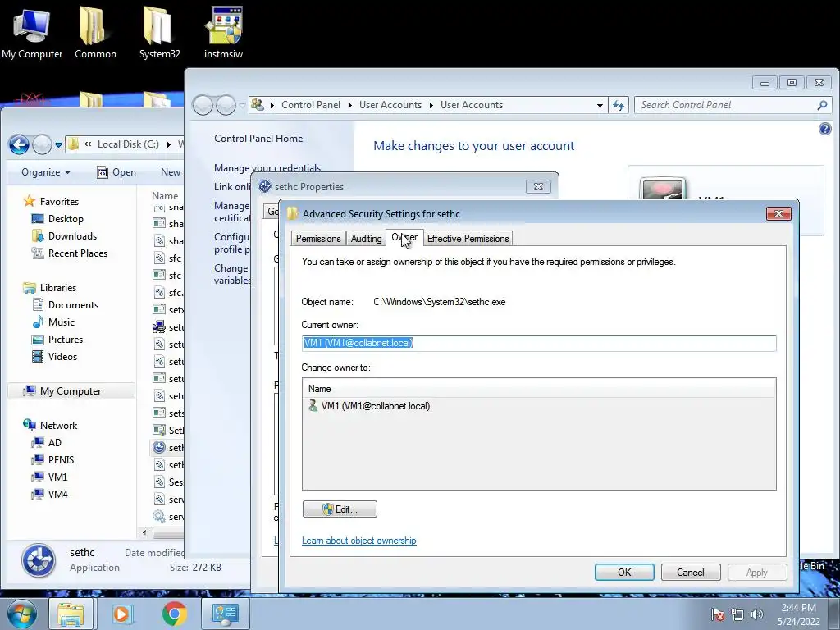The height and width of the screenshot is (630, 840).
Task: Click the grayed Apply button
Action: coord(757,572)
